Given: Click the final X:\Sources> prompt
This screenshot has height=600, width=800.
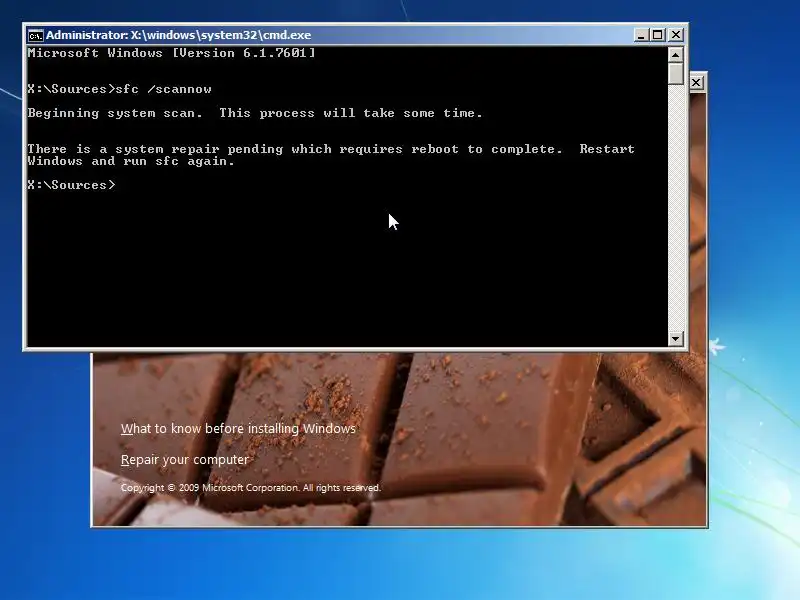Looking at the screenshot, I should coord(71,185).
